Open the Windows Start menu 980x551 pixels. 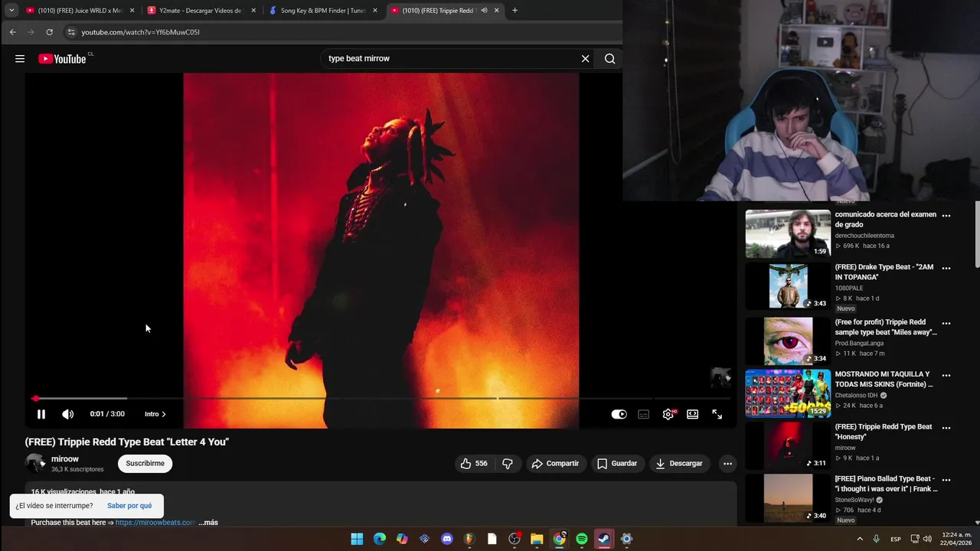357,539
